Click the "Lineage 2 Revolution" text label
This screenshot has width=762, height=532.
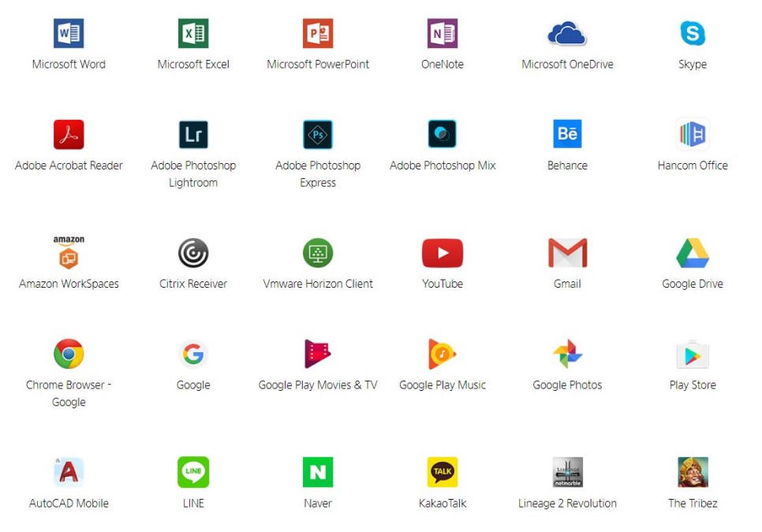point(567,504)
